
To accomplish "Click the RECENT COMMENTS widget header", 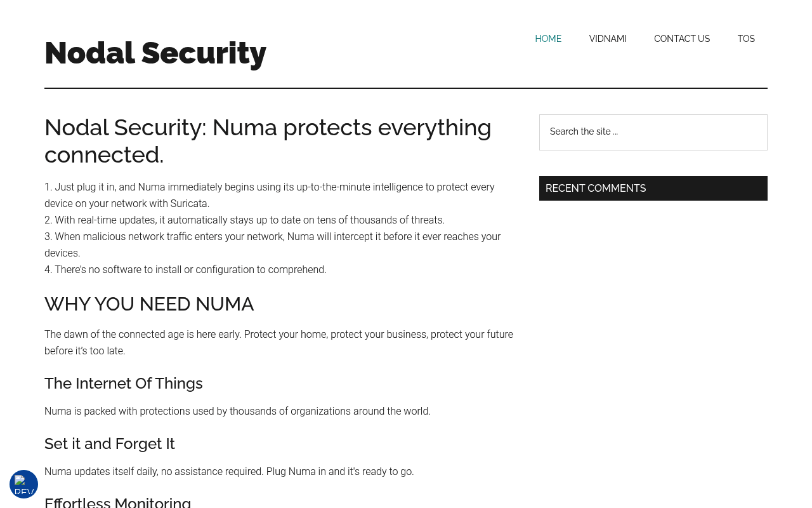I will tap(653, 188).
